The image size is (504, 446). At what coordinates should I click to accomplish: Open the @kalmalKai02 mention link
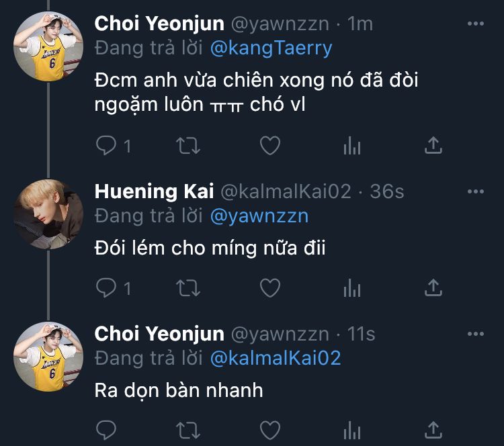[x=276, y=358]
